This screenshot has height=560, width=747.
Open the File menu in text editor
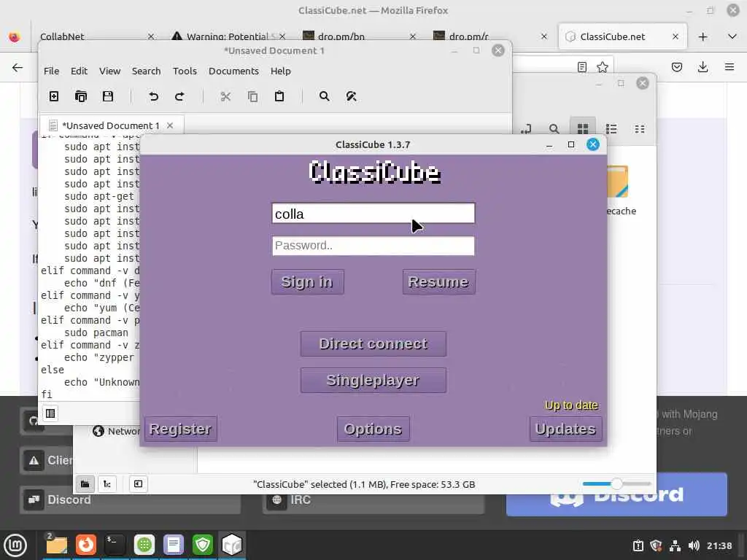[52, 71]
